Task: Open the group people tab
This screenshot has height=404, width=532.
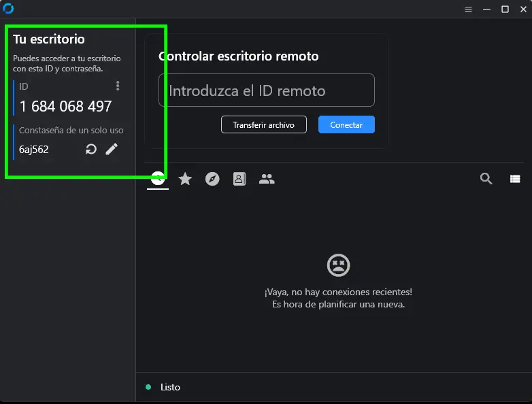Action: (x=267, y=179)
